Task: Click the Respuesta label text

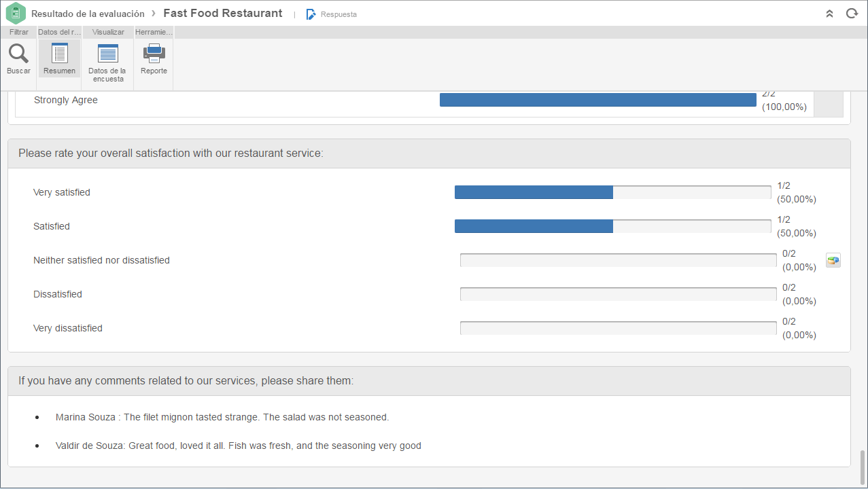Action: pyautogui.click(x=338, y=14)
